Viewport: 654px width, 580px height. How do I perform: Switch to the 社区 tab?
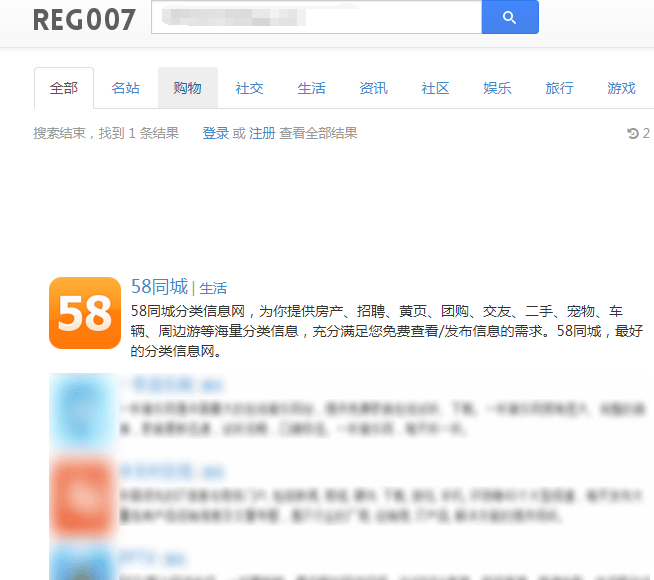point(435,88)
